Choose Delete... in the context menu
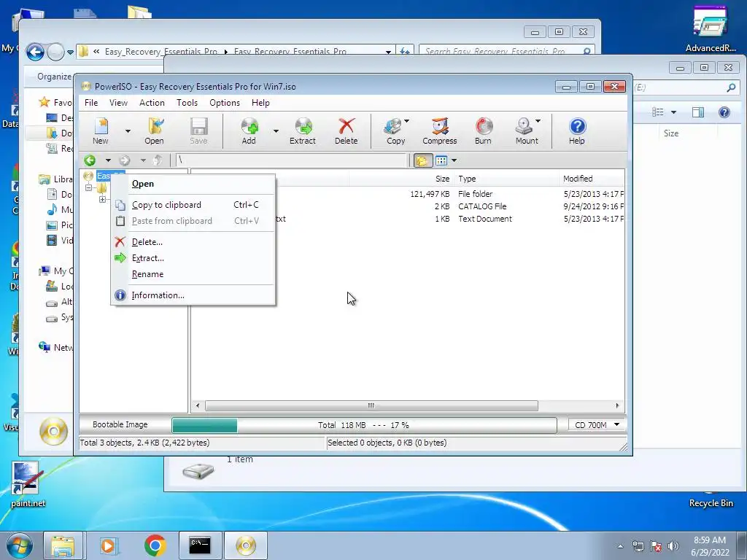Screen dimensions: 747x560 (193, 242)
